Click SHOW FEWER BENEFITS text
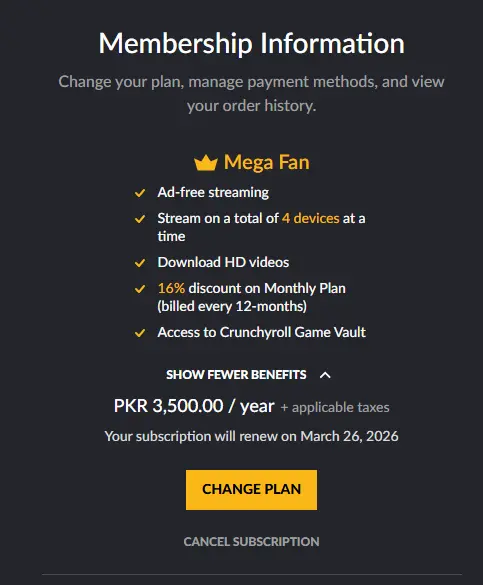Image resolution: width=483 pixels, height=585 pixels. point(236,375)
